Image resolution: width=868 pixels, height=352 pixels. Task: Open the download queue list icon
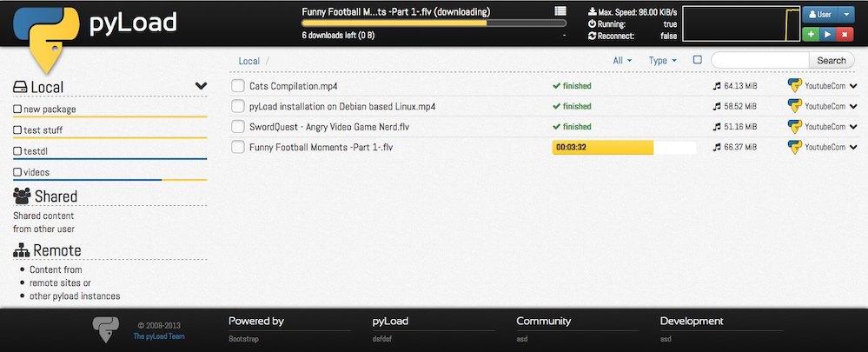pos(560,10)
